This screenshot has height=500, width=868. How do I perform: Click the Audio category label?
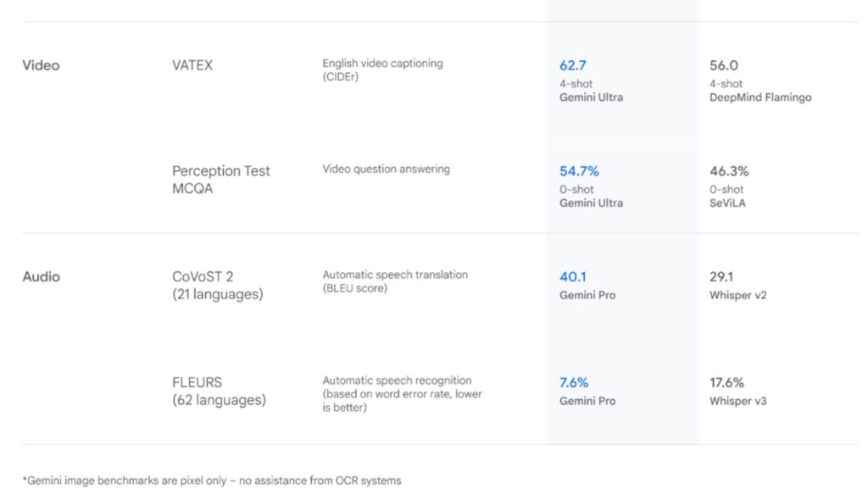tap(41, 276)
